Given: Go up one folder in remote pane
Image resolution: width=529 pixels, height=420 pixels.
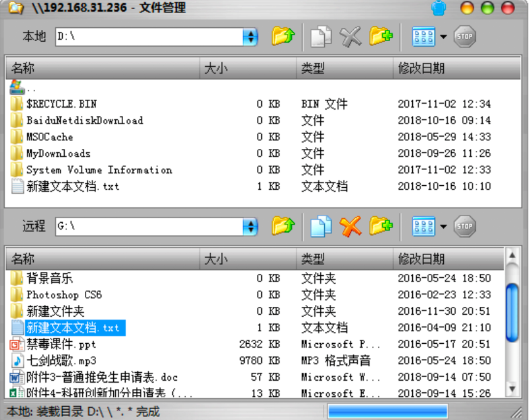Looking at the screenshot, I should click(x=283, y=226).
